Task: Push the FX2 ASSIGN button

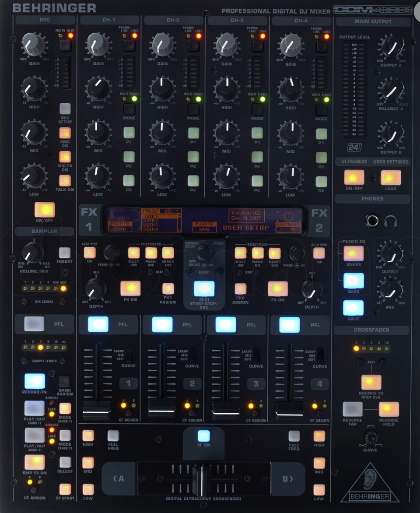Action: click(241, 289)
